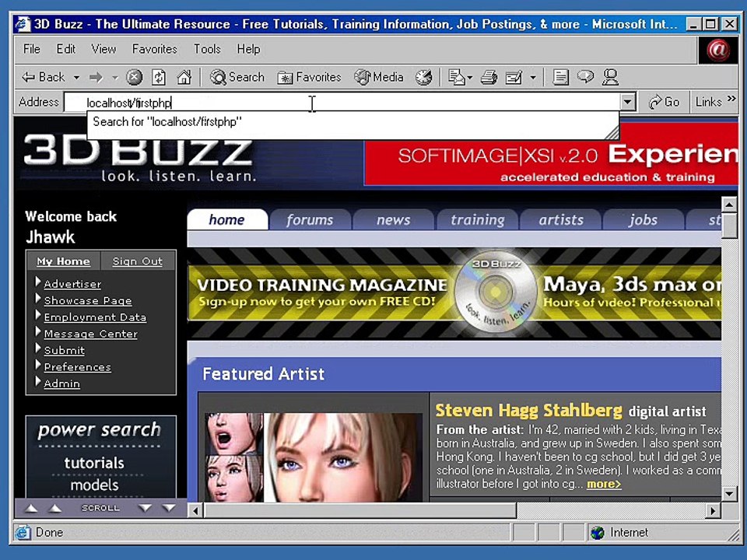Select tutorials under power search

coord(94,463)
